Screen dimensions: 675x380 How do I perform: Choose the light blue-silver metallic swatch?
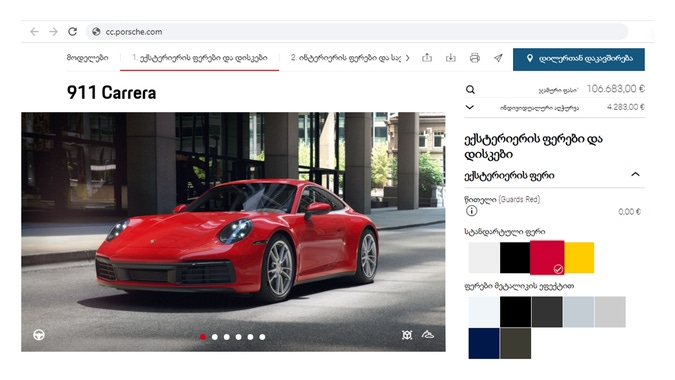tap(579, 312)
